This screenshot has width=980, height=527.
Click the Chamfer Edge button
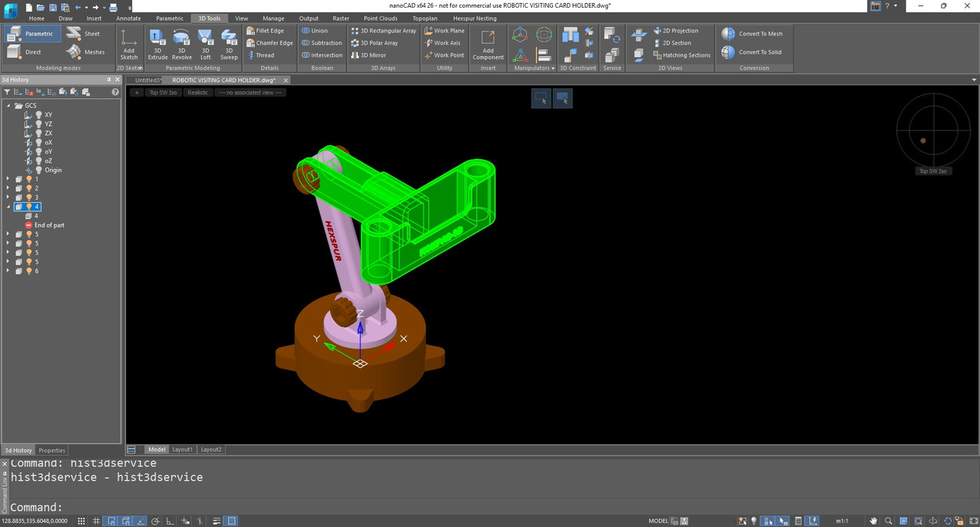[270, 43]
